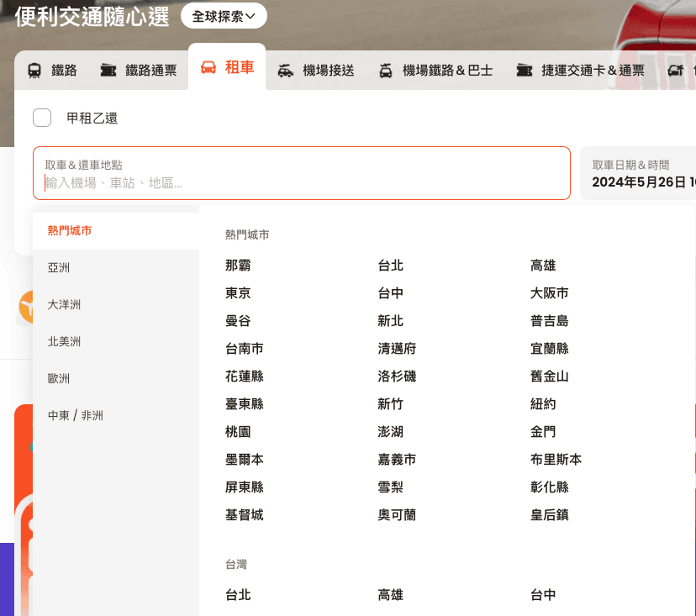696x616 pixels.
Task: Select 高雄 under the 台灣 section
Action: pos(391,595)
